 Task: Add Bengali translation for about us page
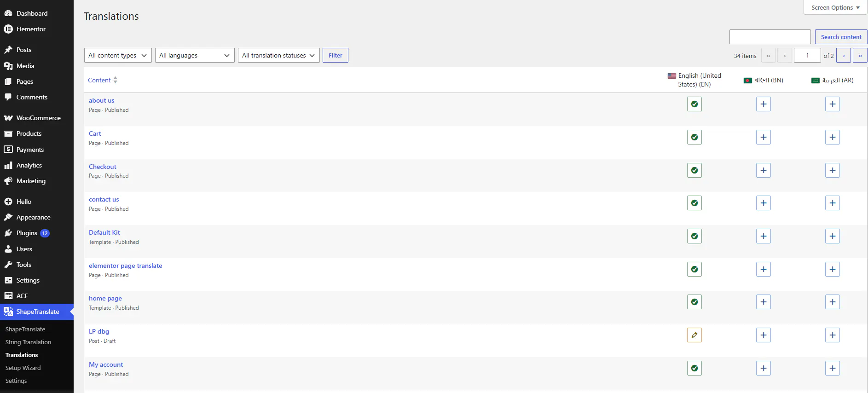point(763,104)
